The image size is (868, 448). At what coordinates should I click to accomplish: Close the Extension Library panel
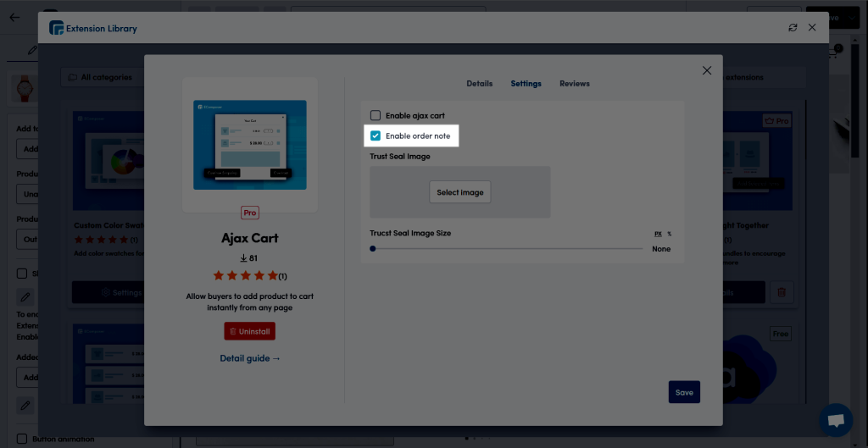812,27
